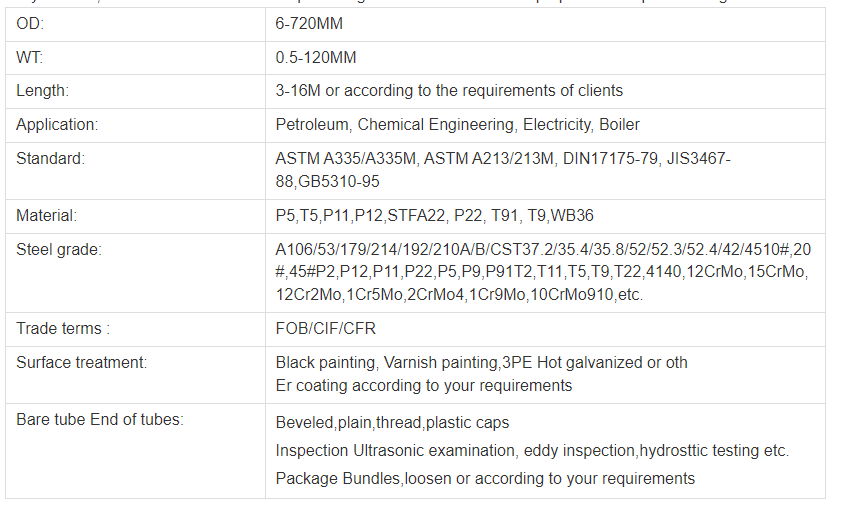Screen dimensions: 863x517
Task: Click the "Material:" row label
Action: click(46, 215)
